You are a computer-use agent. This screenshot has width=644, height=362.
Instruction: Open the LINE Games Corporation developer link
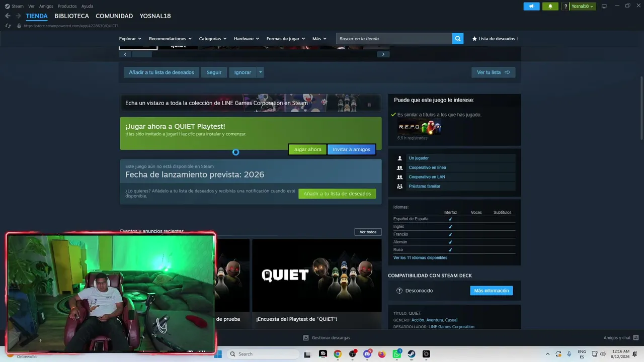click(451, 327)
